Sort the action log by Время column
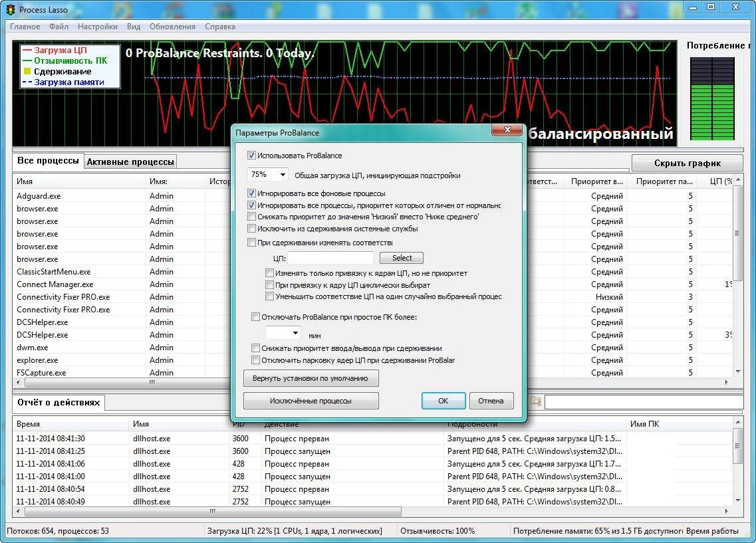Image resolution: width=756 pixels, height=543 pixels. (71, 424)
